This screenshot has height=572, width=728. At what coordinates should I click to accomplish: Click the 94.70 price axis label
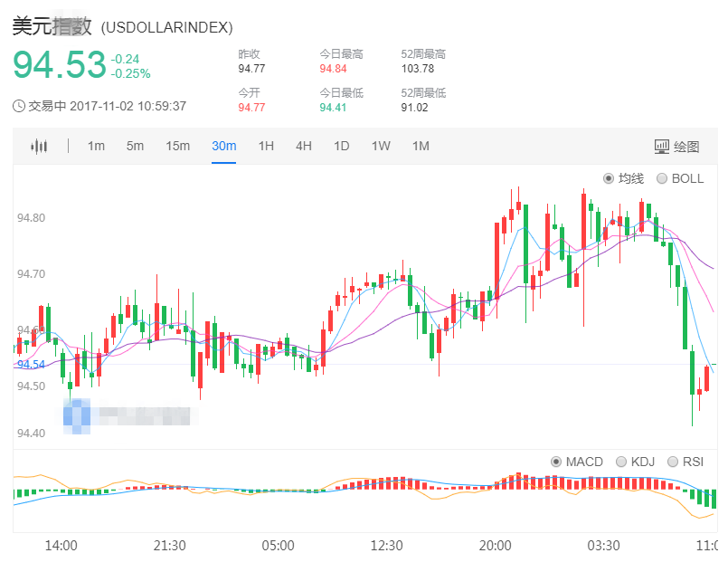(x=31, y=274)
